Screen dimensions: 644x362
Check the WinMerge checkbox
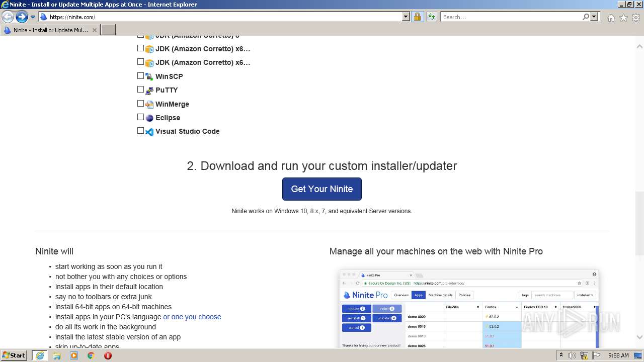[140, 104]
